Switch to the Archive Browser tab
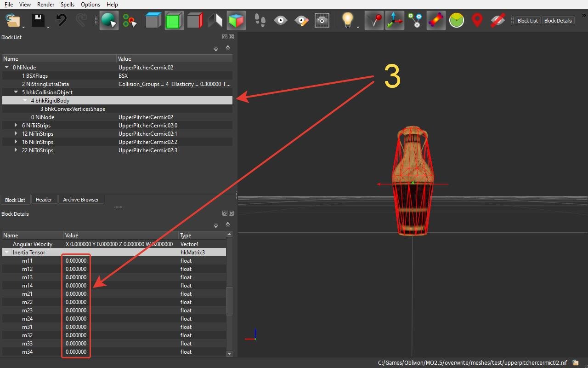 81,200
